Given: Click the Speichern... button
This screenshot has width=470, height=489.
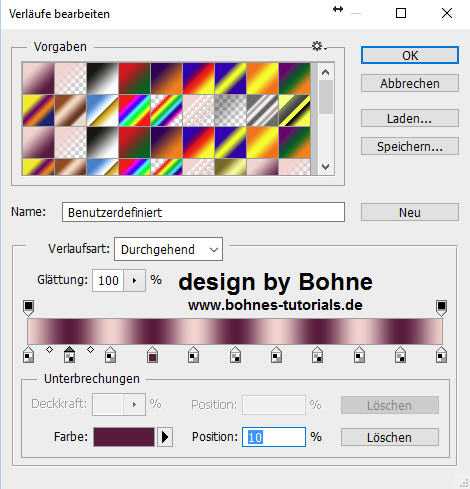Looking at the screenshot, I should click(x=410, y=146).
